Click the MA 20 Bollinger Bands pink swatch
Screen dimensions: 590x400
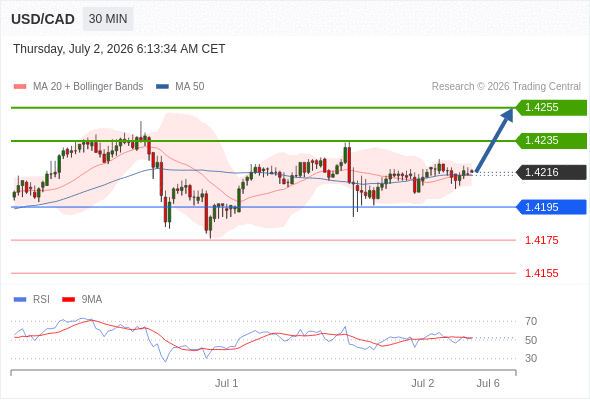(20, 87)
